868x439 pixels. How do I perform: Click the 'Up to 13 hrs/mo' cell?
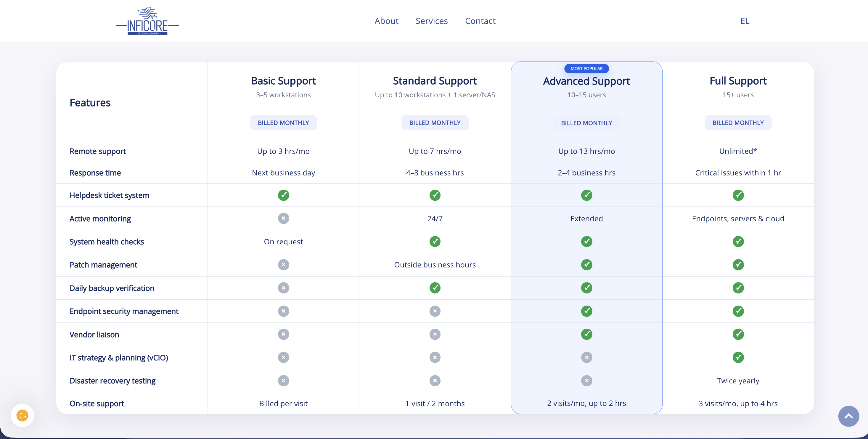586,151
